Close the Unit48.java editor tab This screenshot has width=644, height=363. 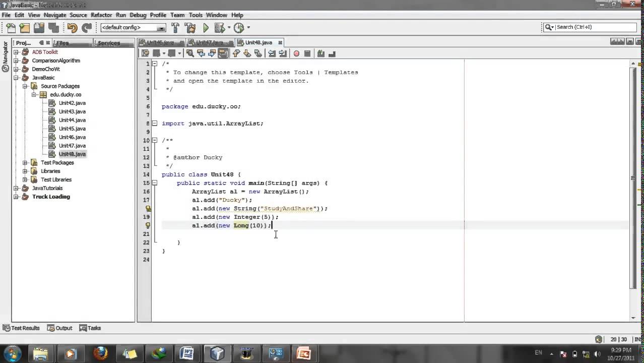[x=280, y=42]
